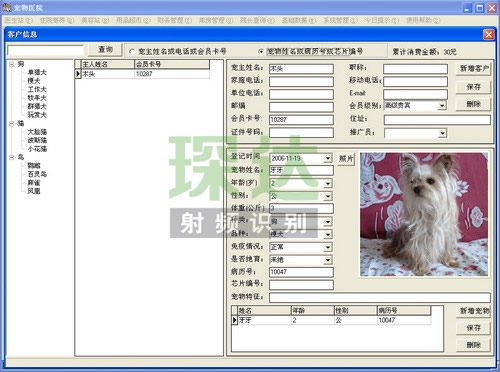
Task: Open the 性别 dropdown
Action: point(328,196)
